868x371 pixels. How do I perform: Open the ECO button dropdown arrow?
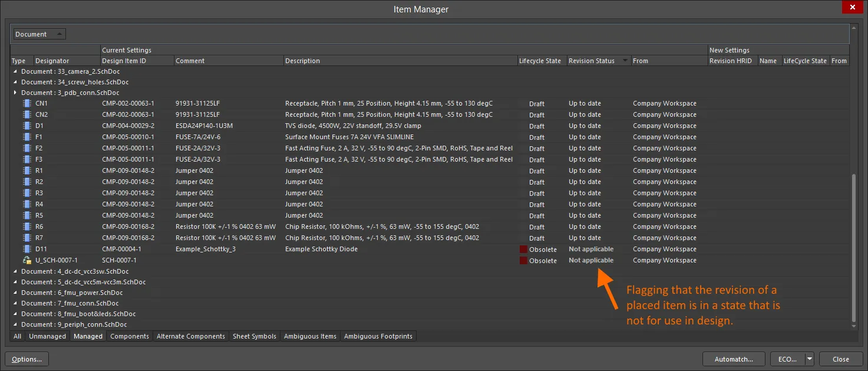(x=810, y=359)
